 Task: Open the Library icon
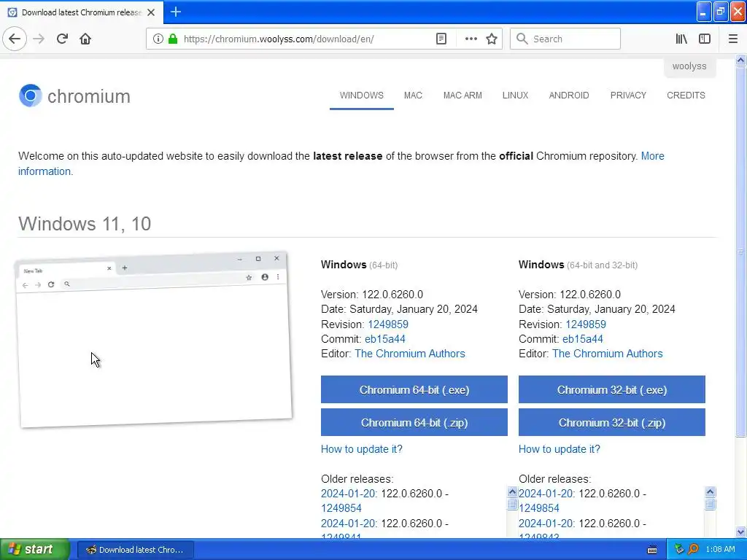(681, 39)
